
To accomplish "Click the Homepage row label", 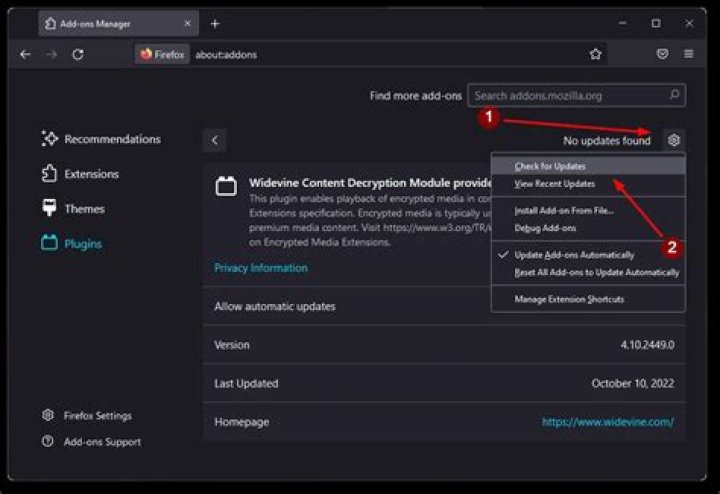I will pyautogui.click(x=242, y=421).
